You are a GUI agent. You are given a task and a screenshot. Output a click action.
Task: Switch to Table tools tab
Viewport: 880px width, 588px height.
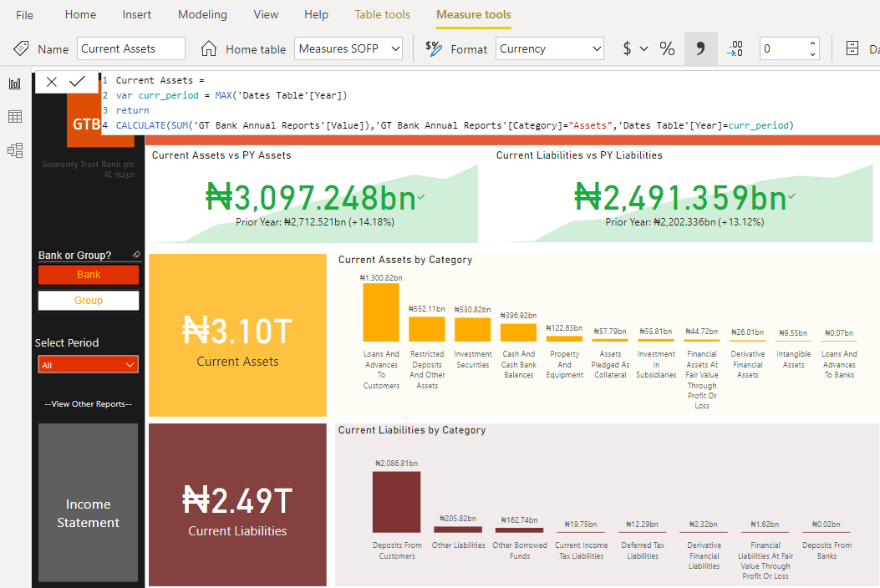[x=382, y=14]
